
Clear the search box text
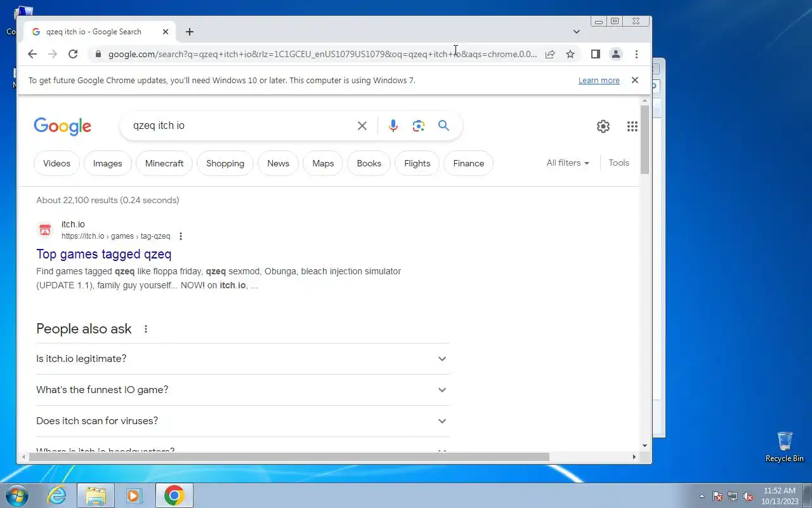pyautogui.click(x=362, y=126)
